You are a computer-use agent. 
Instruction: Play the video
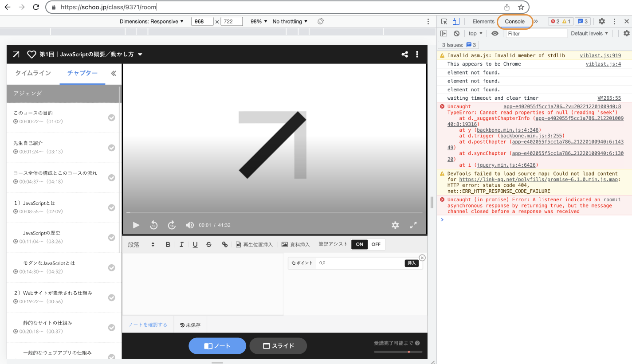[x=136, y=225]
